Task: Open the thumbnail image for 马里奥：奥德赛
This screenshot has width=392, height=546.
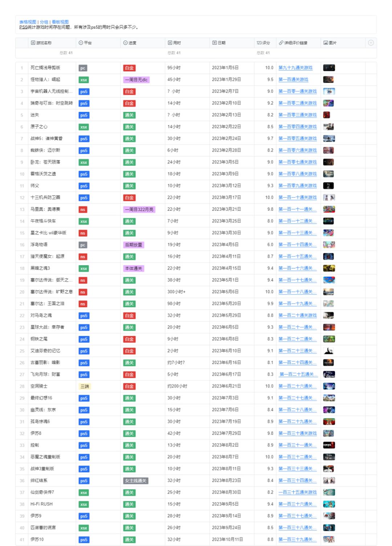Action: coord(329,210)
